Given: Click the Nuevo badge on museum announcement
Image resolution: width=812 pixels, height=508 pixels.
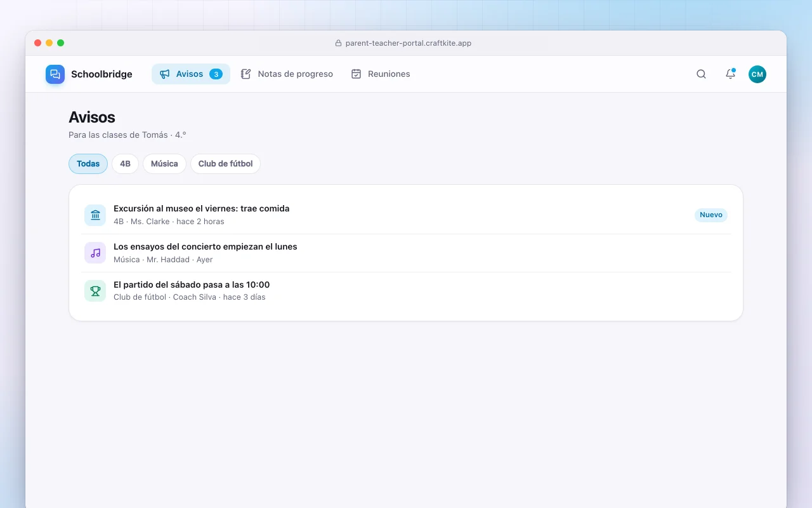Looking at the screenshot, I should 711,215.
